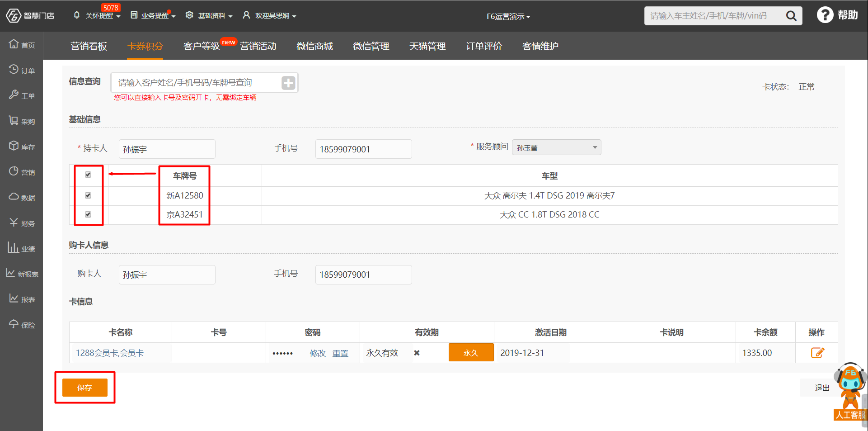Click the 卡余额 1335.00 cell
The height and width of the screenshot is (431, 868).
pyautogui.click(x=765, y=353)
